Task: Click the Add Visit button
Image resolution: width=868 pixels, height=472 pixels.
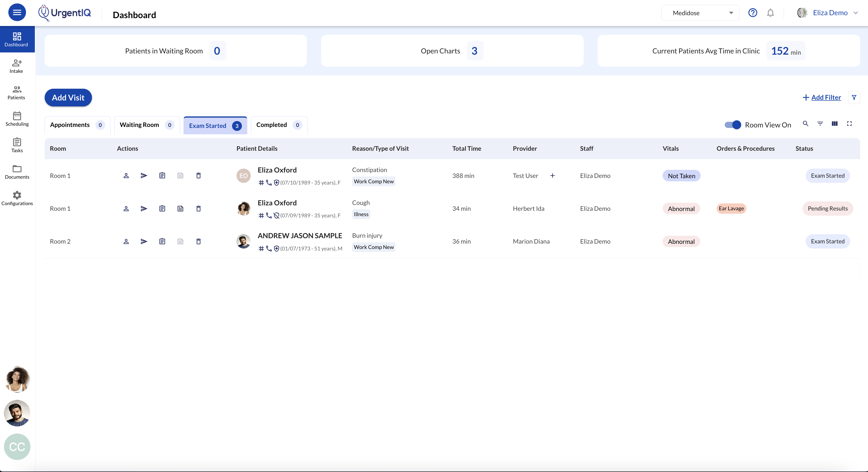Action: point(68,98)
